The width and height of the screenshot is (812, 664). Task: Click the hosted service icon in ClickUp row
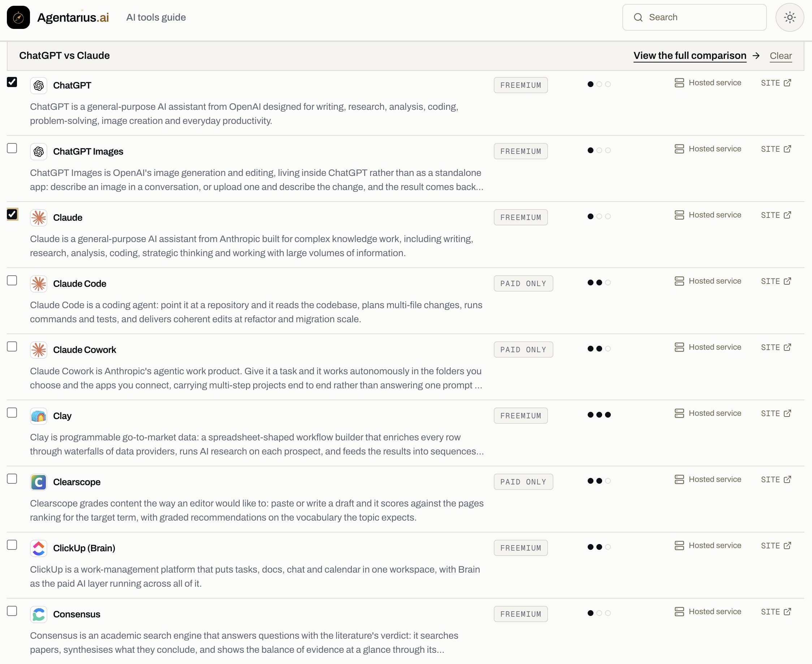[679, 546]
